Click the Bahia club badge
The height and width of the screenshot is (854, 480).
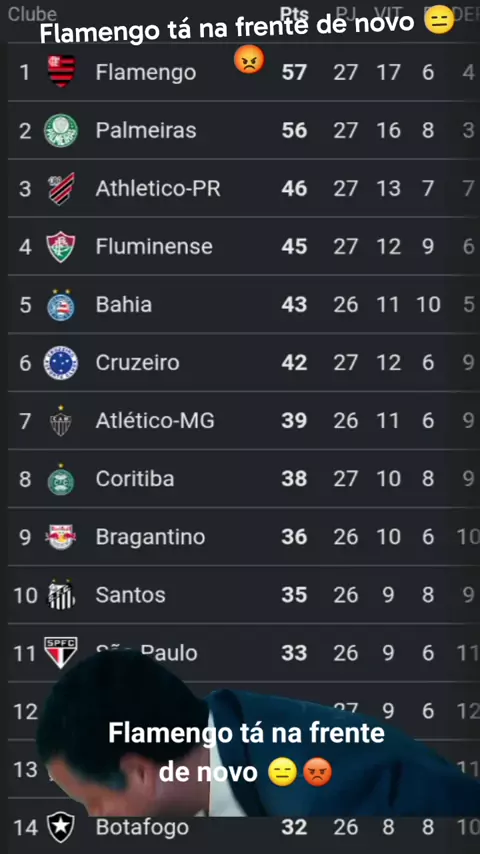(x=61, y=304)
